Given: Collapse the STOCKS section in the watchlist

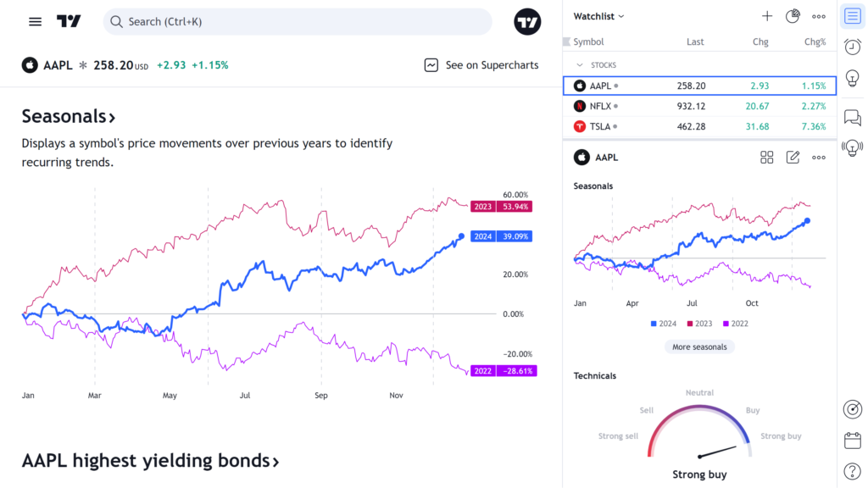Looking at the screenshot, I should point(581,64).
